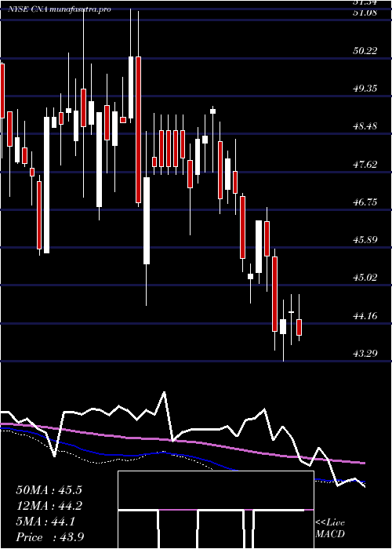Image resolution: width=392 pixels, height=549 pixels.
Task: Click the tallest white candlestick near 50.22
Action: (x=131, y=87)
